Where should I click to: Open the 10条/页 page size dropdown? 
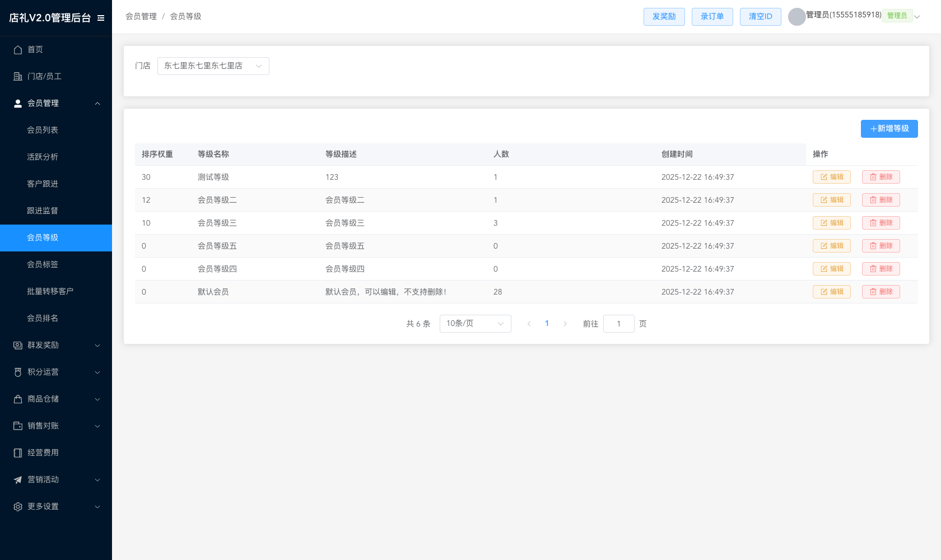(x=476, y=324)
